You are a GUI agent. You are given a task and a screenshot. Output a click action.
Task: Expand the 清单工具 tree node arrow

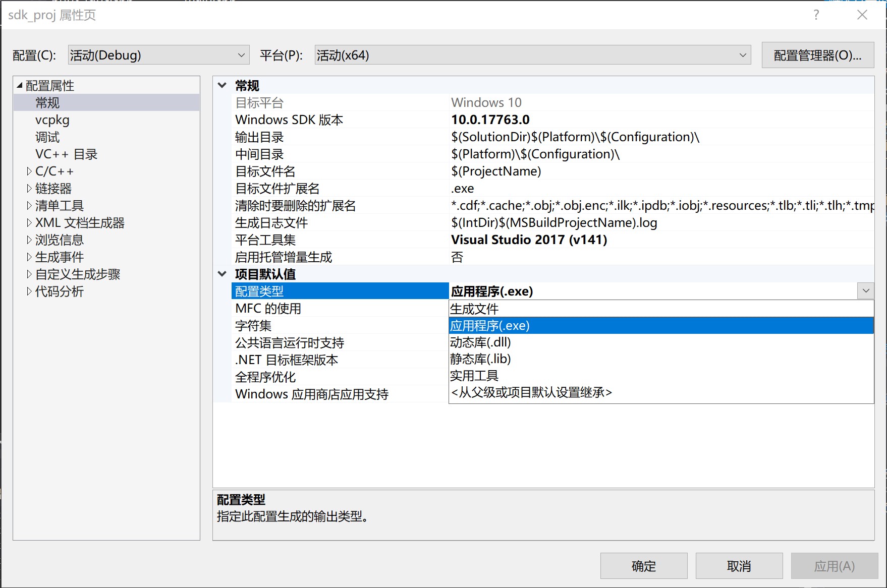pyautogui.click(x=29, y=206)
